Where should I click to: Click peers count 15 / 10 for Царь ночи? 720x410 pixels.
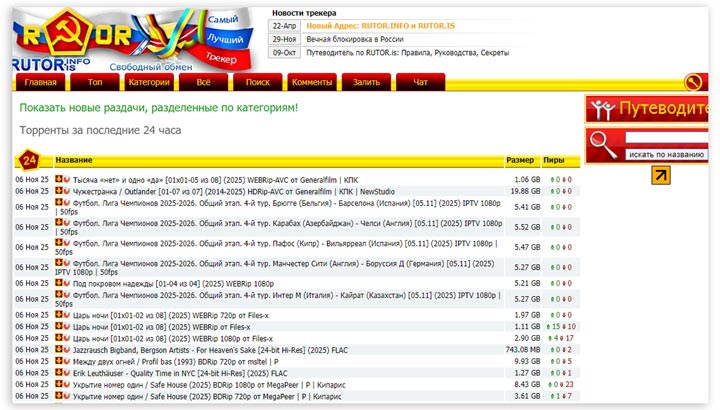[561, 326]
